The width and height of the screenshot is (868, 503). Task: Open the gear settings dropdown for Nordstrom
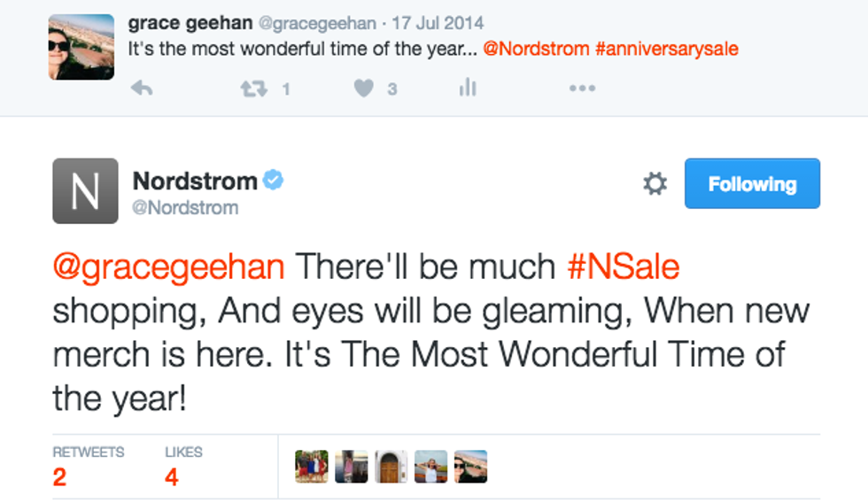pos(655,184)
